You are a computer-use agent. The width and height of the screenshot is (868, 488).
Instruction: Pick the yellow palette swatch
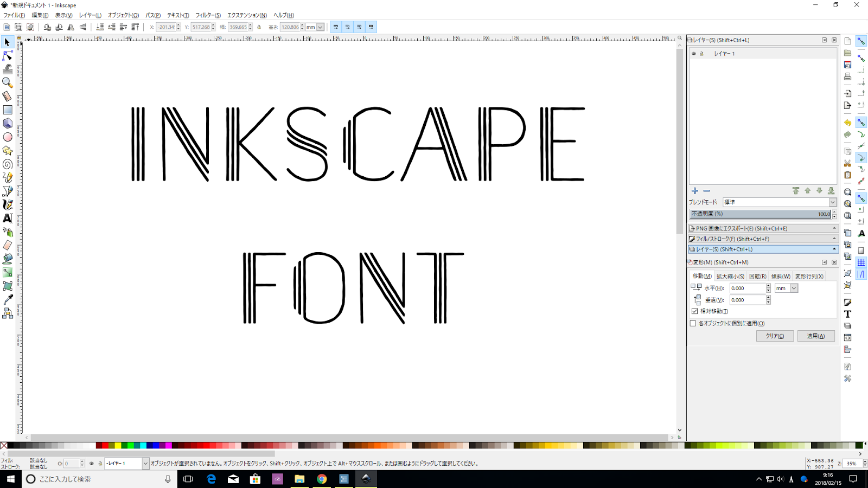coord(118,446)
